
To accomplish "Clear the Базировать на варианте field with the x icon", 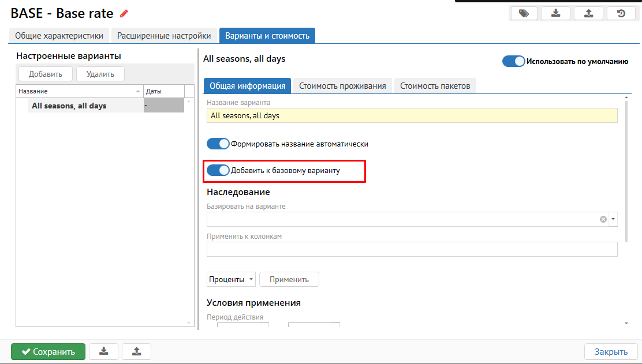I will (603, 219).
